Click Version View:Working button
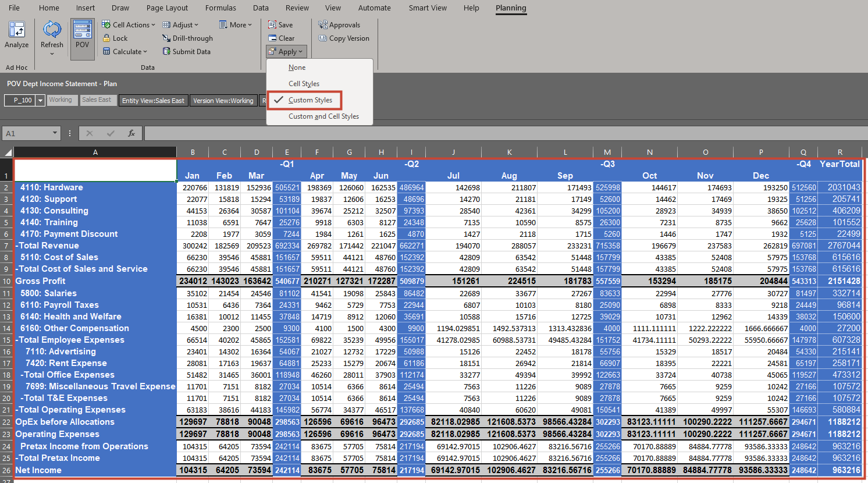This screenshot has height=483, width=868. [x=223, y=101]
